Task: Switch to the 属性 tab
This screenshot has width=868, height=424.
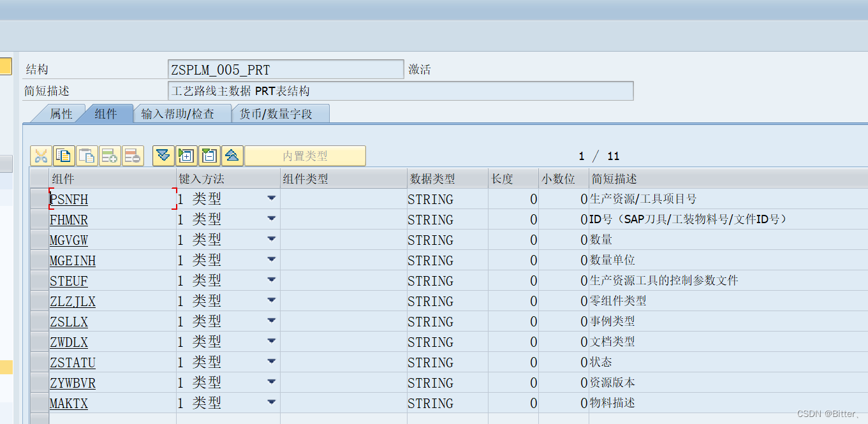Action: pyautogui.click(x=61, y=113)
